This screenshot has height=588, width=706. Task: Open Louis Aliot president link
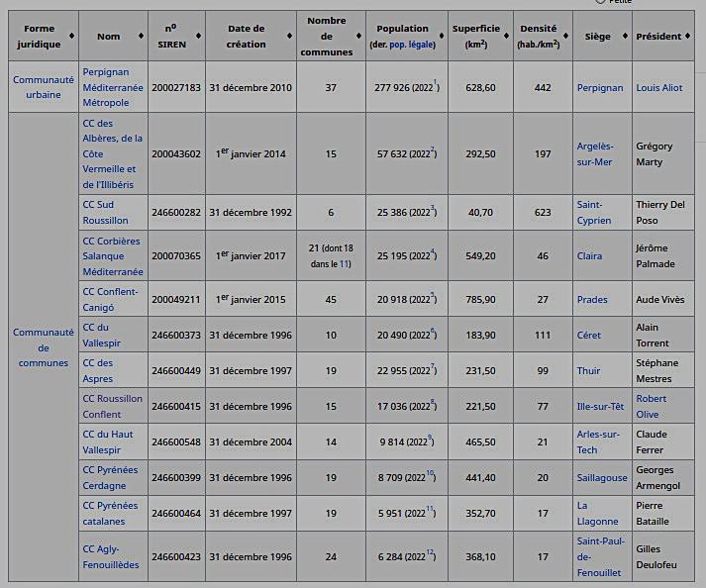tap(659, 88)
